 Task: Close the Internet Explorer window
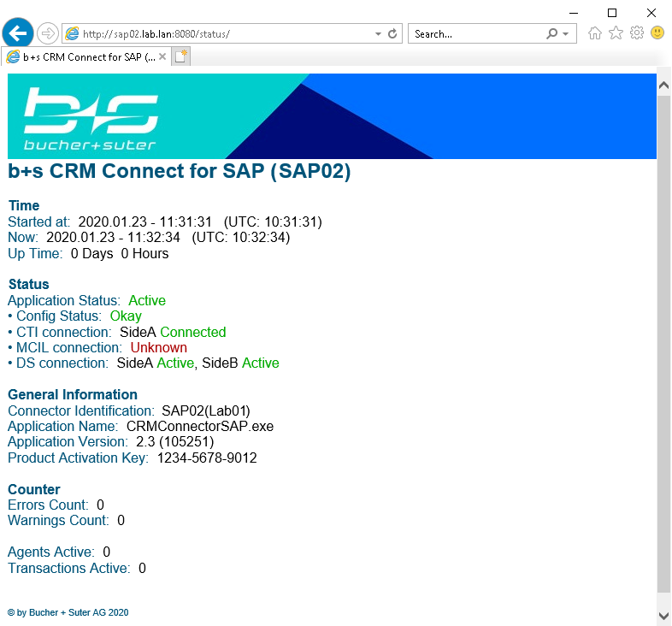coord(651,13)
